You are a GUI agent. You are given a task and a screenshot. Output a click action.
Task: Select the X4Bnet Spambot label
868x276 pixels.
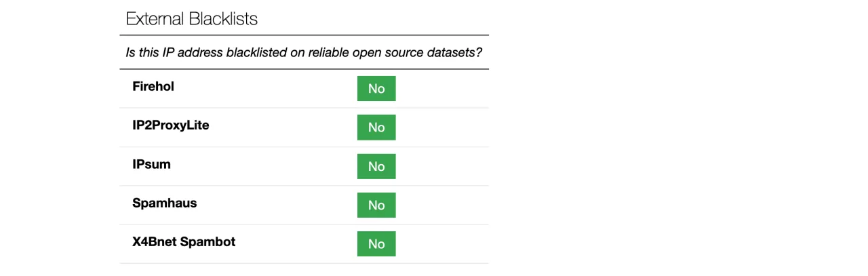click(184, 241)
